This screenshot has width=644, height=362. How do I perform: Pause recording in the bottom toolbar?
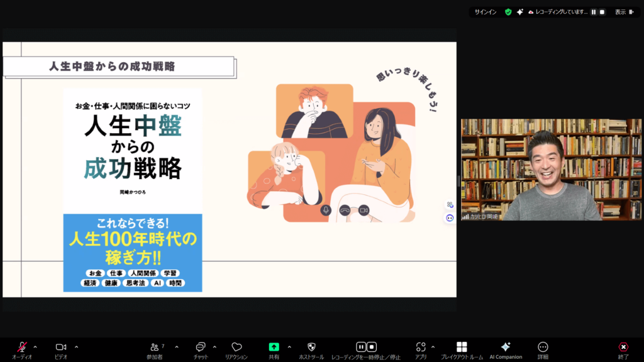pyautogui.click(x=361, y=347)
